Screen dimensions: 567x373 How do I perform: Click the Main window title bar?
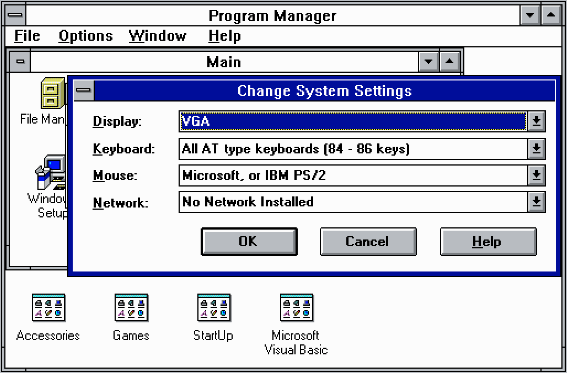coord(224,62)
